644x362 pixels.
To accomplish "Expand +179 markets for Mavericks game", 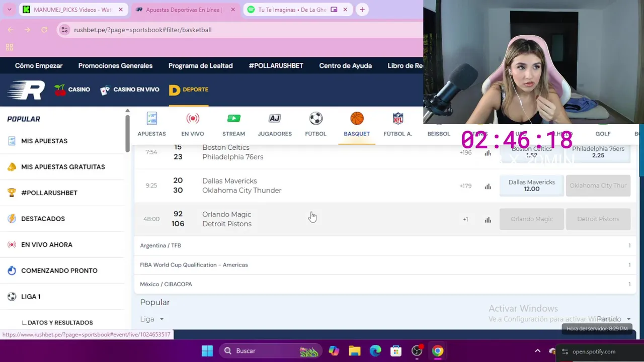I will click(465, 186).
